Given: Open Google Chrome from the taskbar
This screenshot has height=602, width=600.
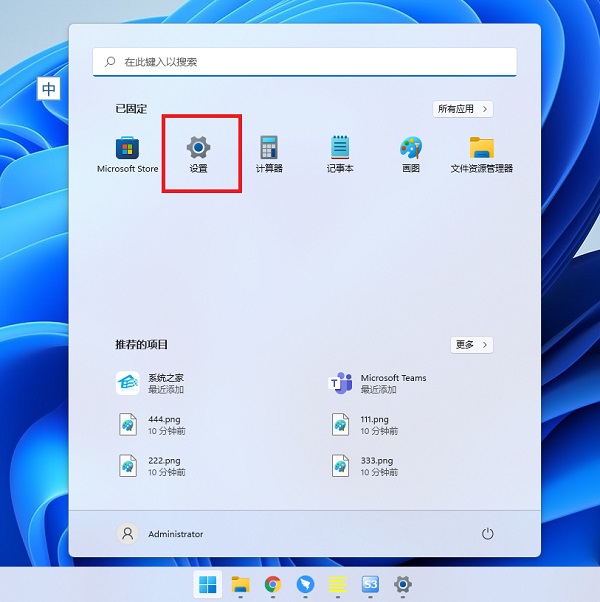Looking at the screenshot, I should pyautogui.click(x=272, y=585).
